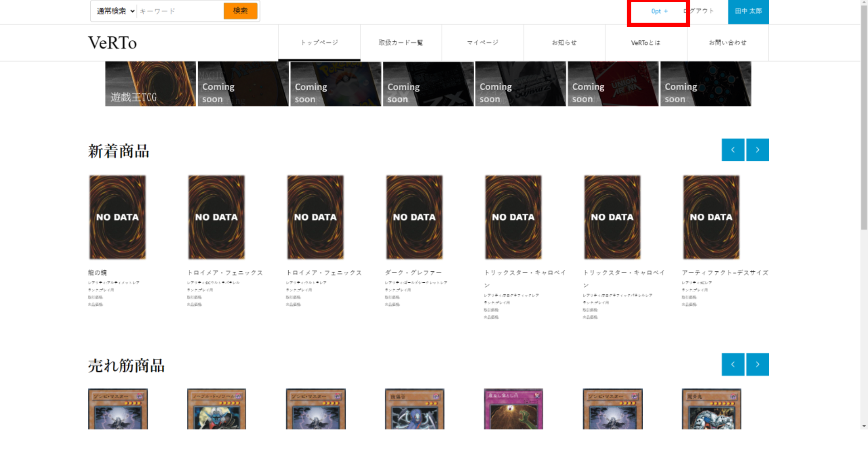Image resolution: width=868 pixels, height=458 pixels.
Task: Click the scrollbar down arrow
Action: [864, 426]
